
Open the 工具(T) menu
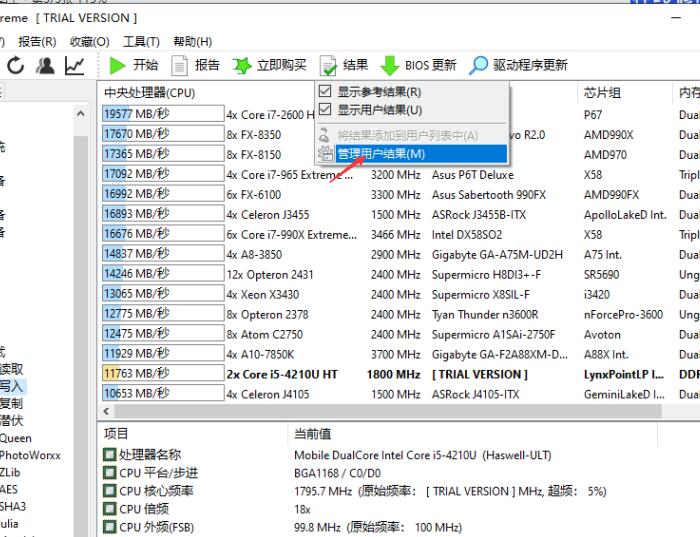coord(141,42)
